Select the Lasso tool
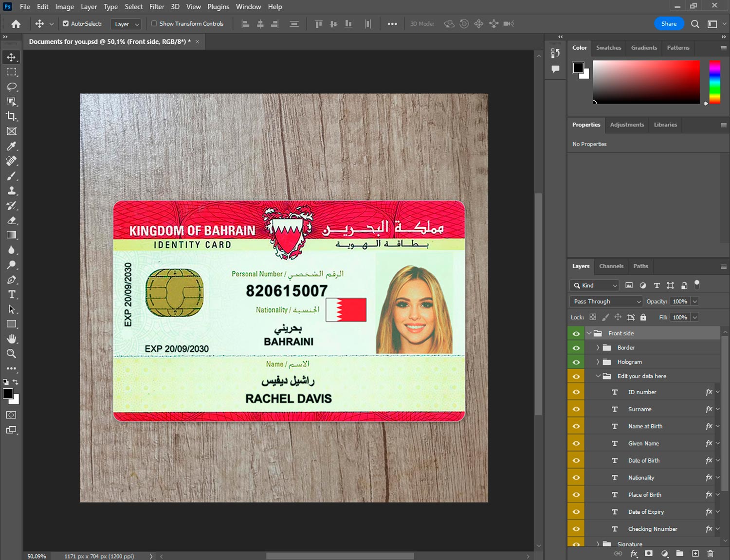The height and width of the screenshot is (560, 730). (12, 87)
